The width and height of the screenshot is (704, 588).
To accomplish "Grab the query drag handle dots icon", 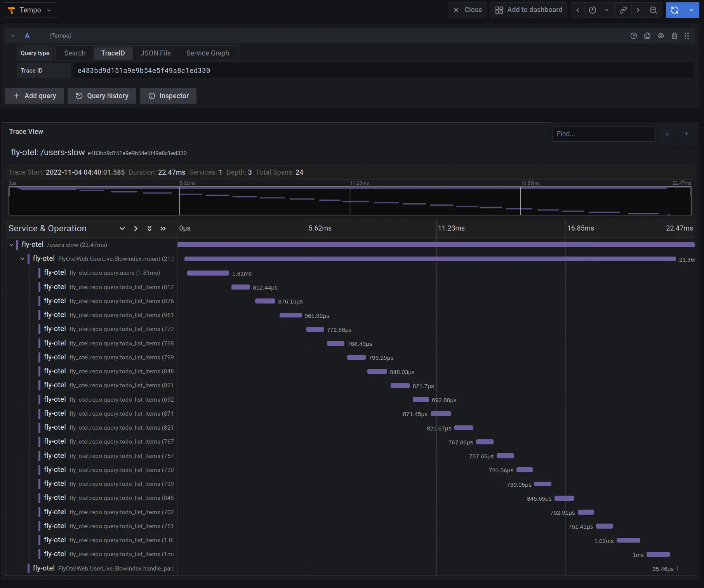I will click(687, 36).
